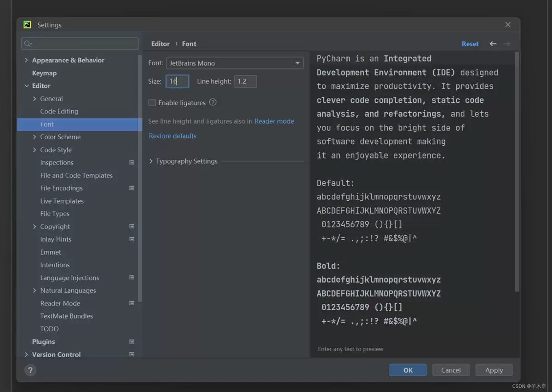Expand the Color Scheme node

(34, 137)
